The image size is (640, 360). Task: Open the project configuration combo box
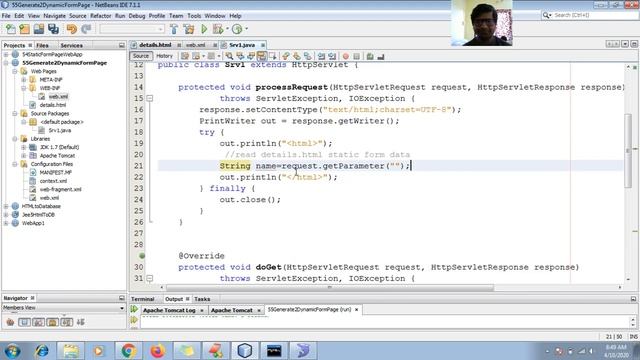(x=132, y=29)
